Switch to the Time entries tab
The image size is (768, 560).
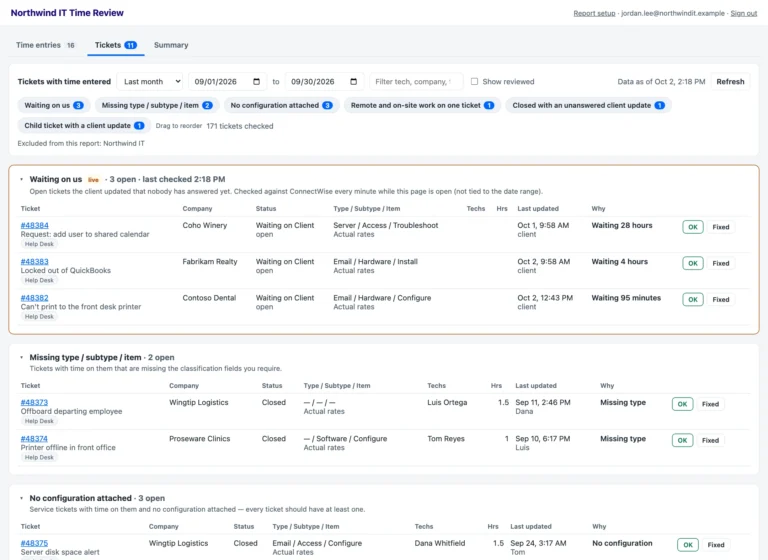tap(46, 45)
